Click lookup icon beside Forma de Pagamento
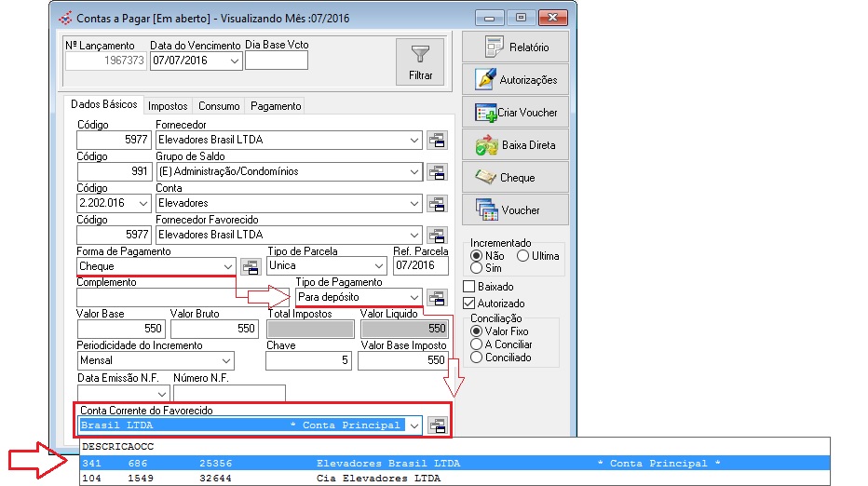The height and width of the screenshot is (486, 868). [250, 266]
